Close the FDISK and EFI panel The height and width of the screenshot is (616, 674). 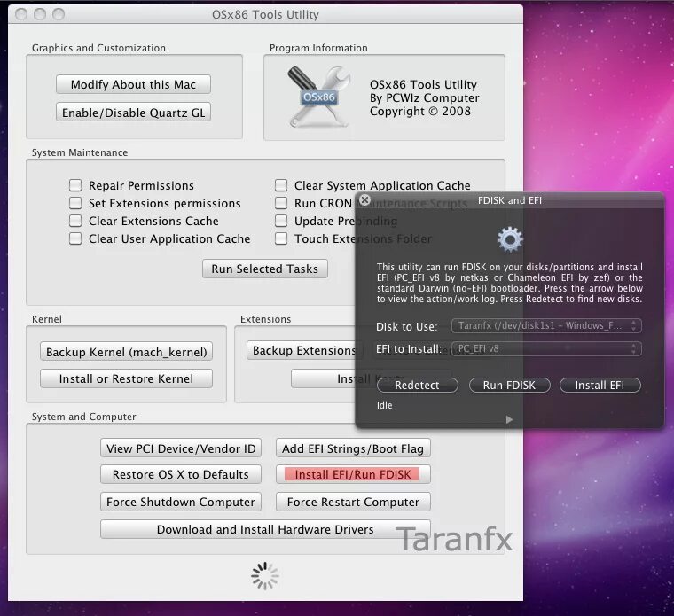pos(364,199)
